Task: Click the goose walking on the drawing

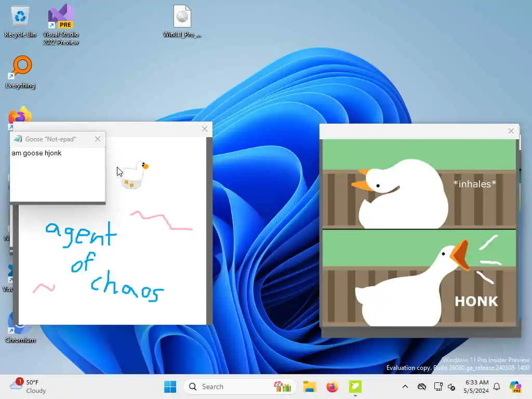Action: (135, 175)
